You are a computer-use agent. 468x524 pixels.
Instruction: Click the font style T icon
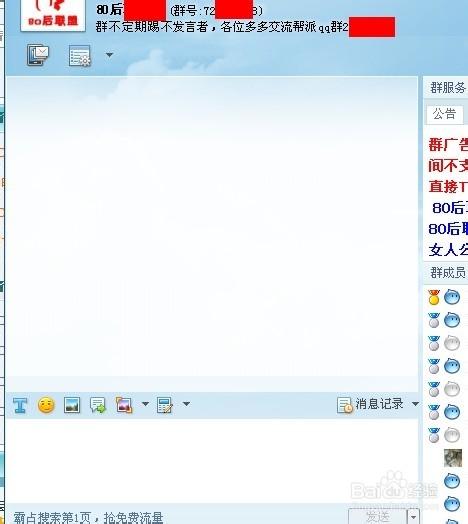20,405
